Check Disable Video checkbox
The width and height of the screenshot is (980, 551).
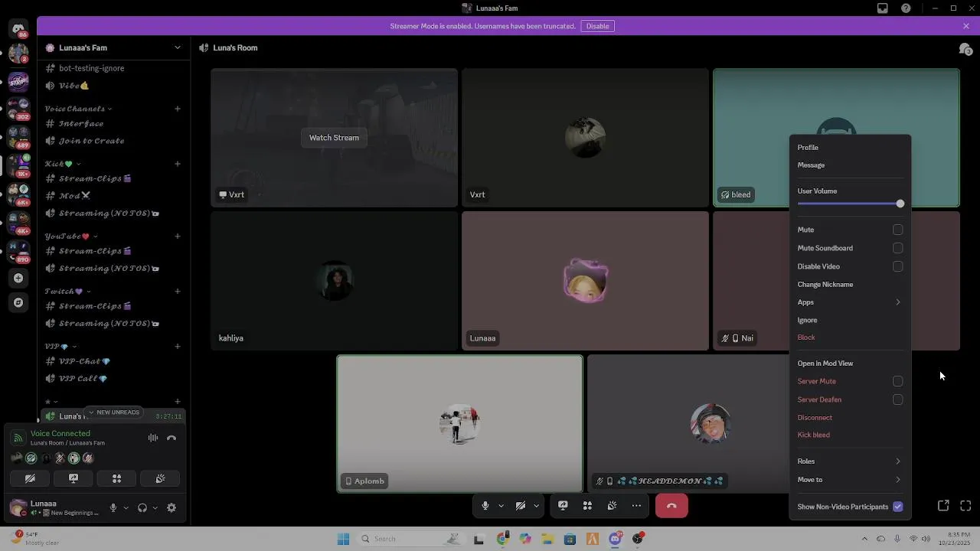point(898,266)
